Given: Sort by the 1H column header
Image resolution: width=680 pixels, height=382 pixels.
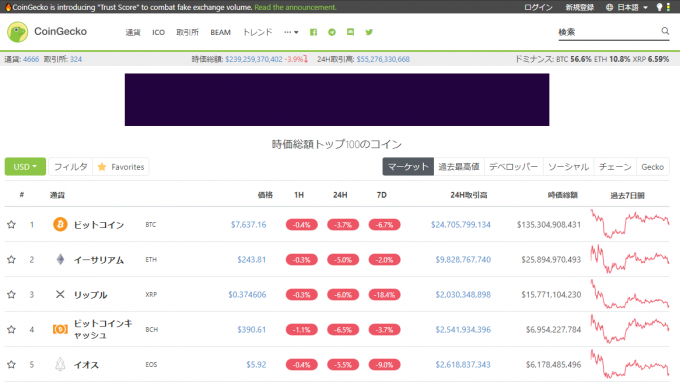Looking at the screenshot, I should [299, 195].
